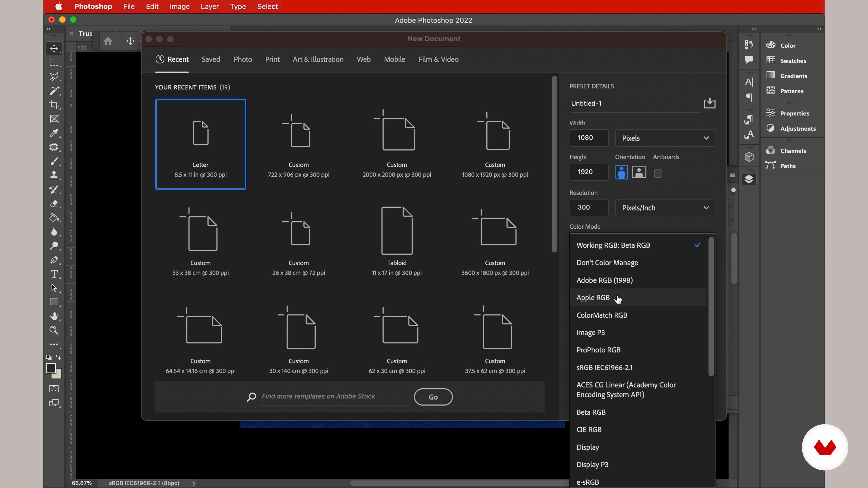868x488 pixels.
Task: Select the Move tool
Action: pos(54,49)
